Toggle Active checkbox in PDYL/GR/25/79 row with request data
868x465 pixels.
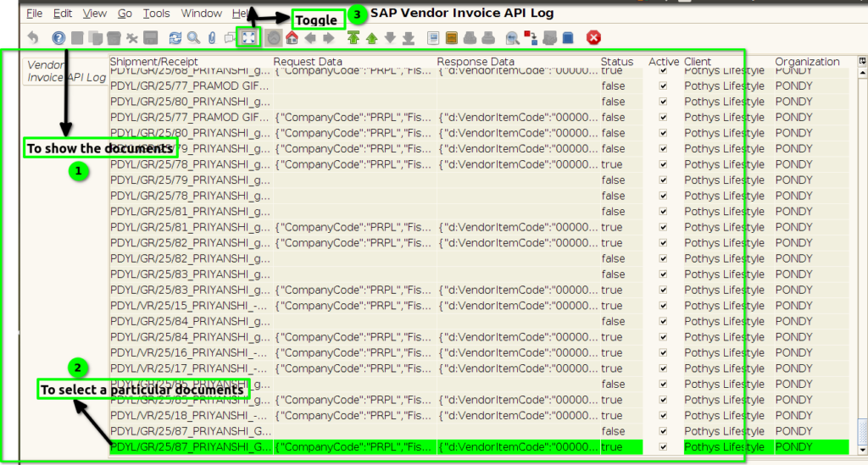(663, 149)
